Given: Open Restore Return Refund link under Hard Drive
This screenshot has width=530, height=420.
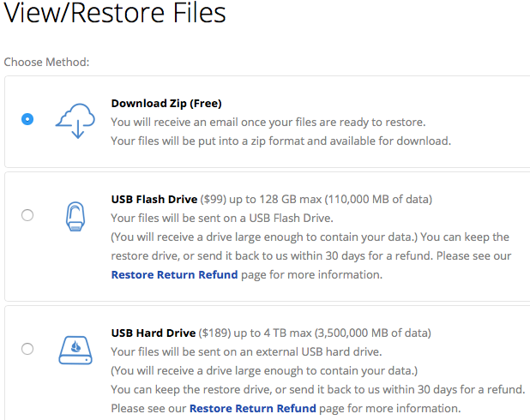Looking at the screenshot, I should tap(252, 409).
